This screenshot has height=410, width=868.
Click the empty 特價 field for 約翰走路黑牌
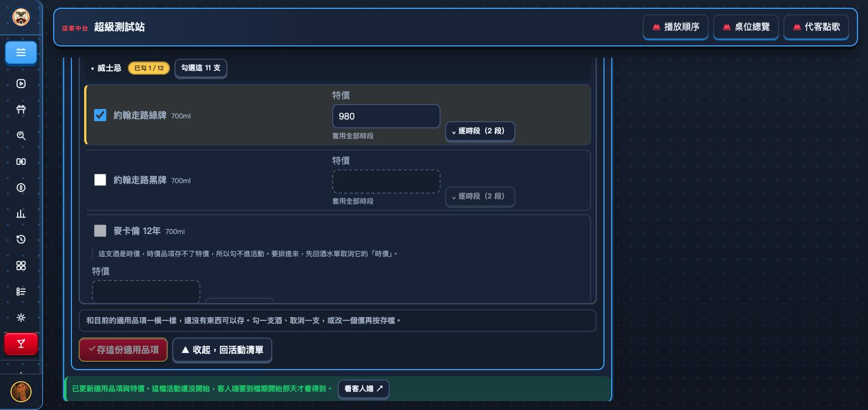(x=386, y=181)
